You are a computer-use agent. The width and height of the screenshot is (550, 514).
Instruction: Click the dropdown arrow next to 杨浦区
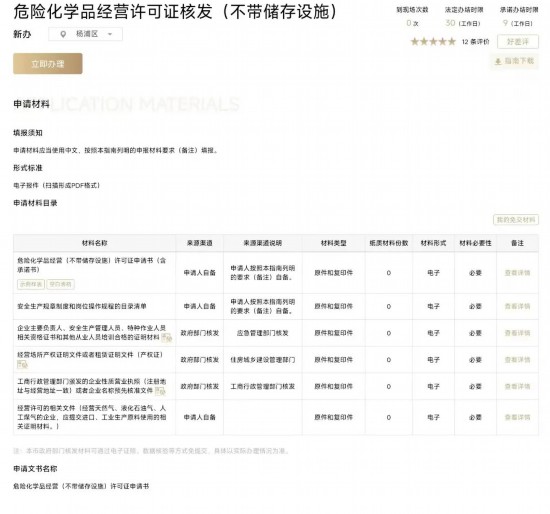pos(110,34)
